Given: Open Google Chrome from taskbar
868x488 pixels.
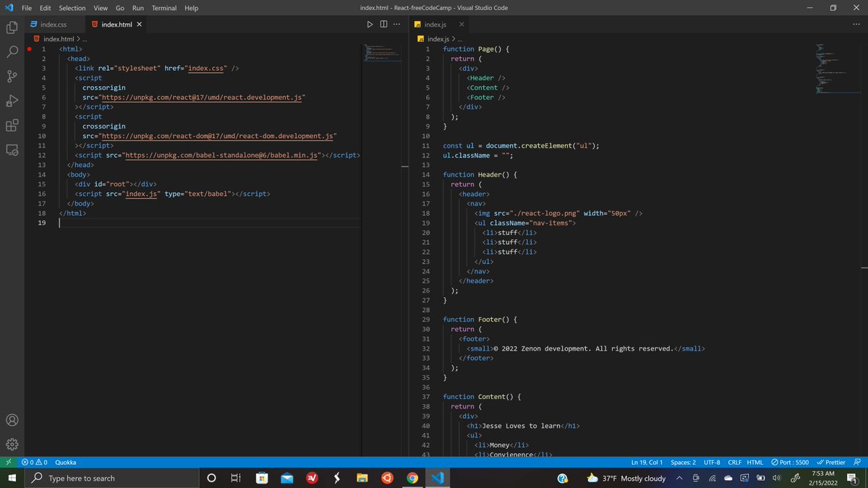Looking at the screenshot, I should tap(412, 478).
